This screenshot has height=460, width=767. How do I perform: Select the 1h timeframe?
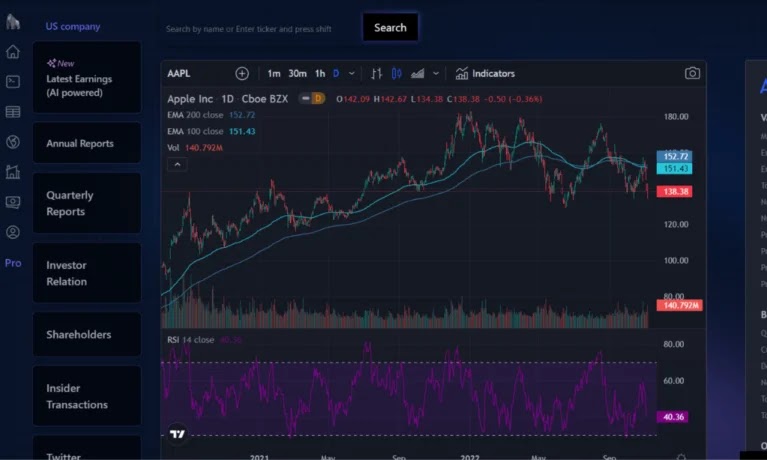(320, 73)
